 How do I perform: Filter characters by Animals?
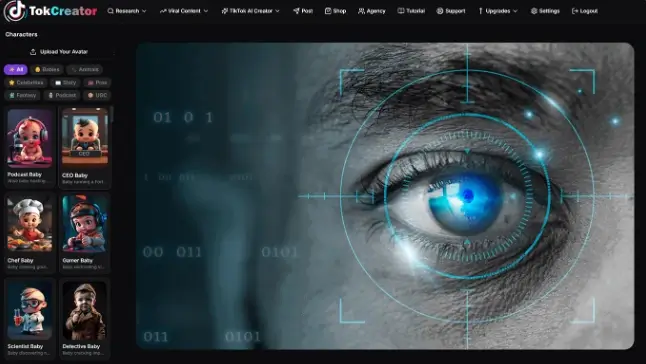pyautogui.click(x=85, y=70)
